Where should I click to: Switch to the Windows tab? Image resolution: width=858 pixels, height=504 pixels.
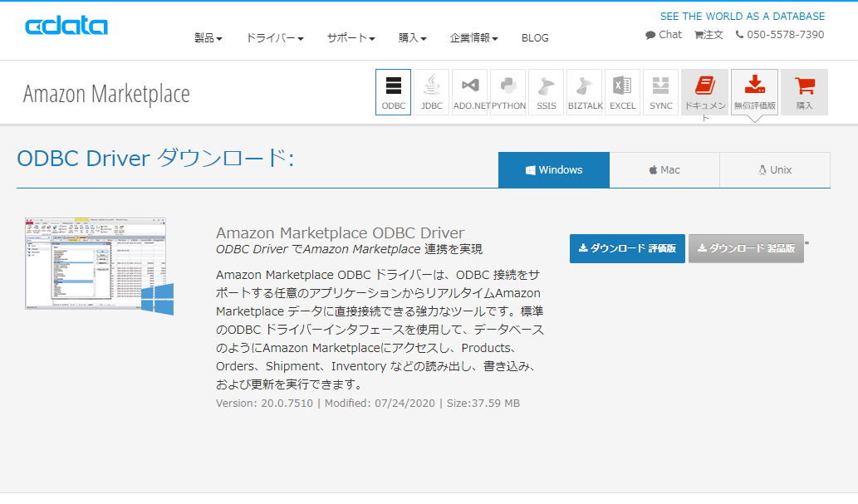pos(554,169)
